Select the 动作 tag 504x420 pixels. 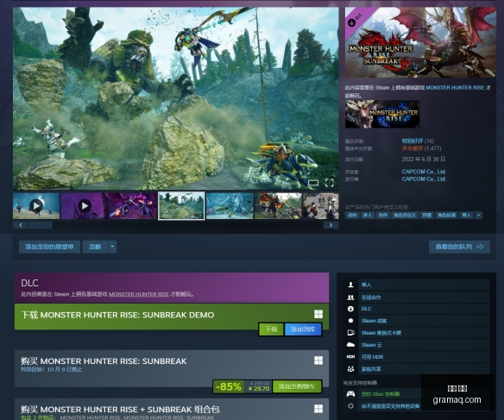[352, 215]
